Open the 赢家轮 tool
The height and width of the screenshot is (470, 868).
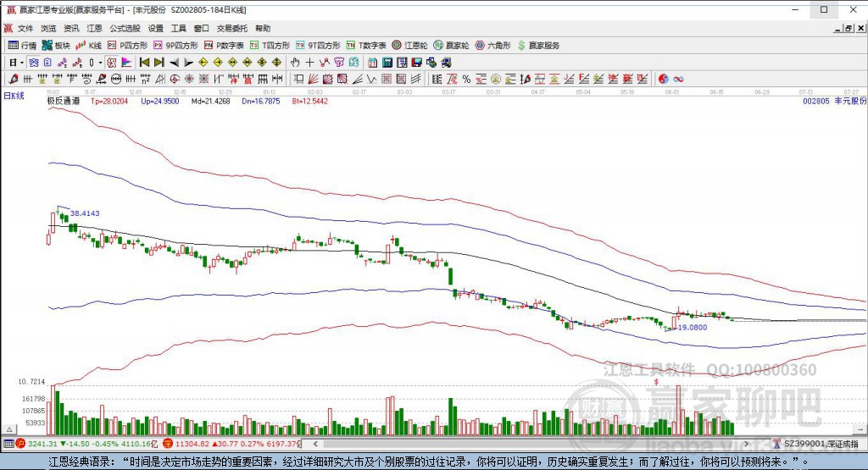(x=451, y=46)
